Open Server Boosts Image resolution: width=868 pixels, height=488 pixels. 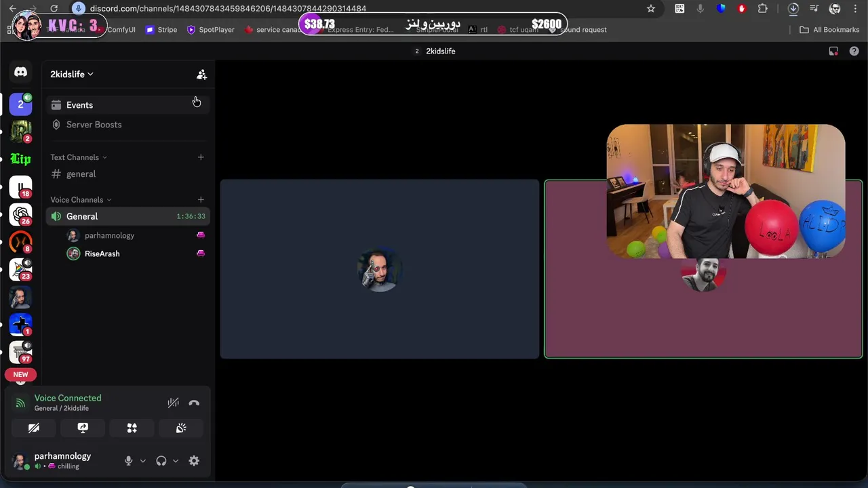point(127,125)
